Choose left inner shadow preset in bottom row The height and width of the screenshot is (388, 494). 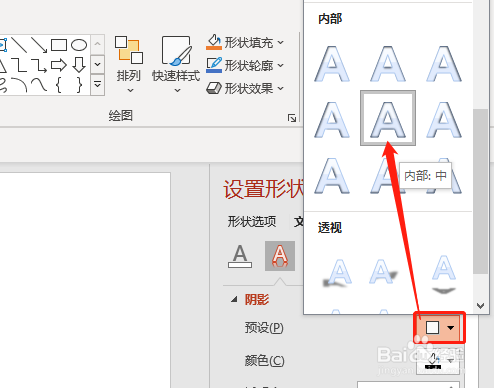click(332, 175)
